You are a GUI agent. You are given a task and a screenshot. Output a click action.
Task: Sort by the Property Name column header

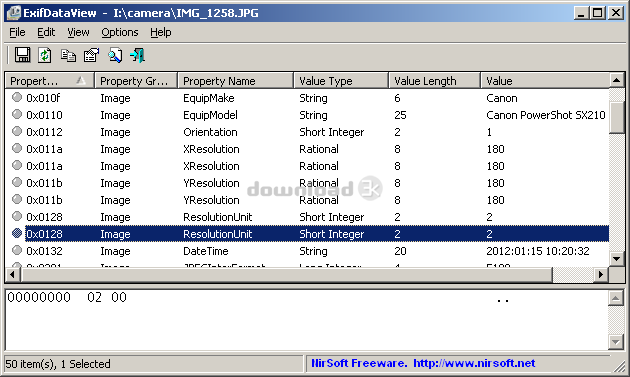[x=235, y=81]
